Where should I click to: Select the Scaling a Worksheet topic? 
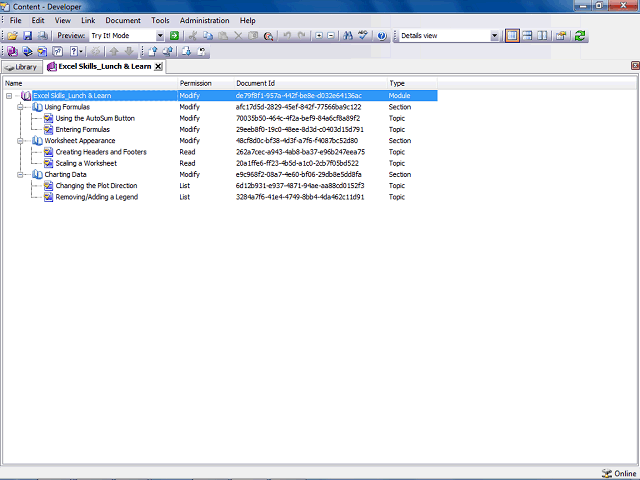pos(86,163)
